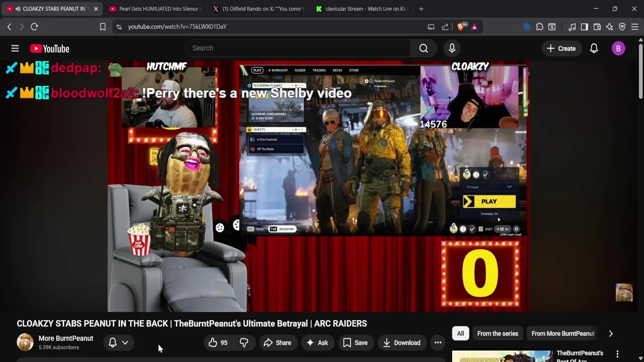Click the Create button

pyautogui.click(x=561, y=48)
